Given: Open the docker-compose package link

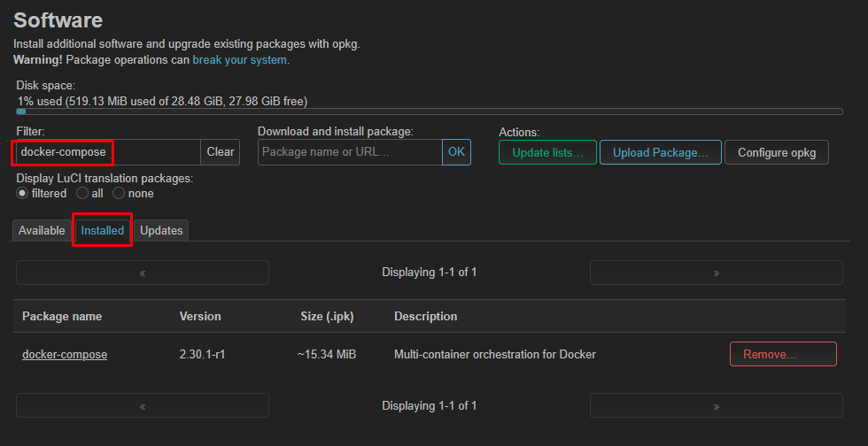Looking at the screenshot, I should click(65, 354).
